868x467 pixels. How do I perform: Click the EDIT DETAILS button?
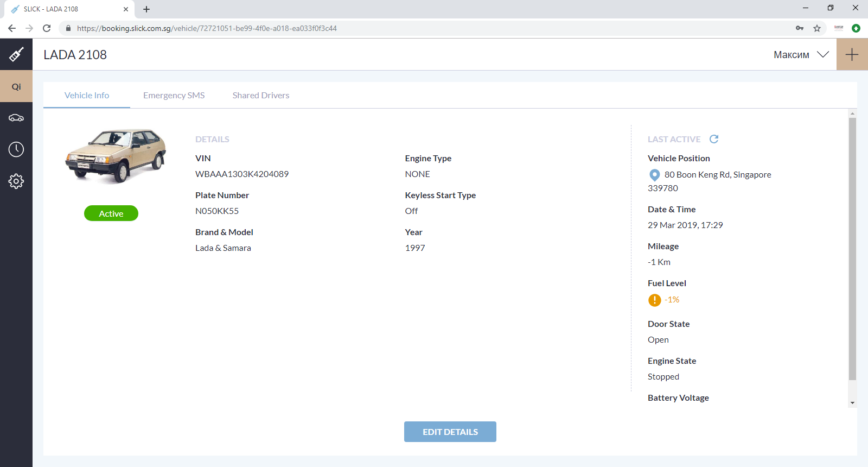coord(450,432)
